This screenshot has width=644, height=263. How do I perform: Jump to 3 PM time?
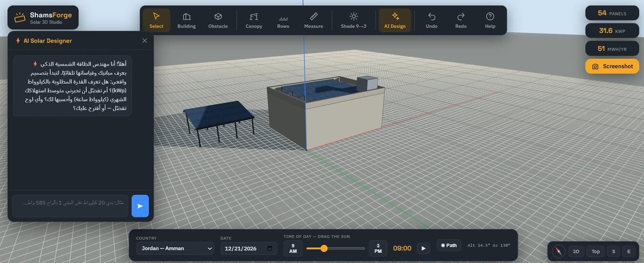[x=378, y=248]
